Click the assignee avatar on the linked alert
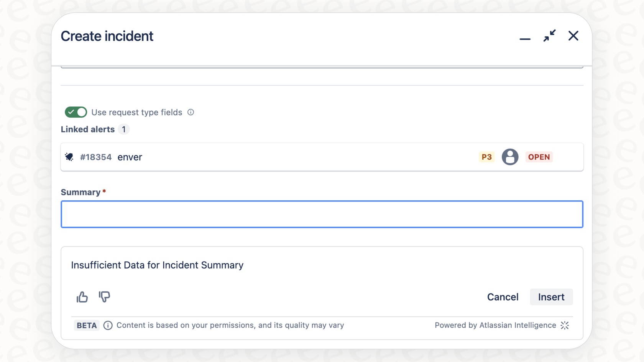 [x=510, y=157]
